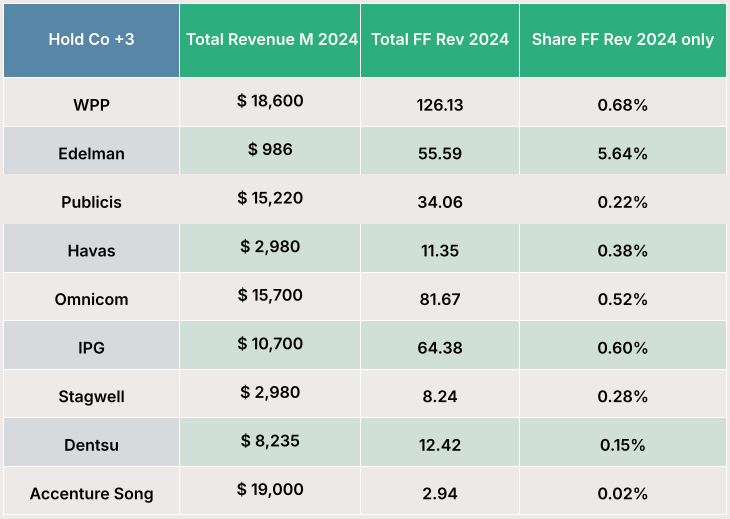Viewport: 730px width, 519px height.
Task: Select the '$ 2,980' cell in Stagwell row
Action: pos(270,394)
